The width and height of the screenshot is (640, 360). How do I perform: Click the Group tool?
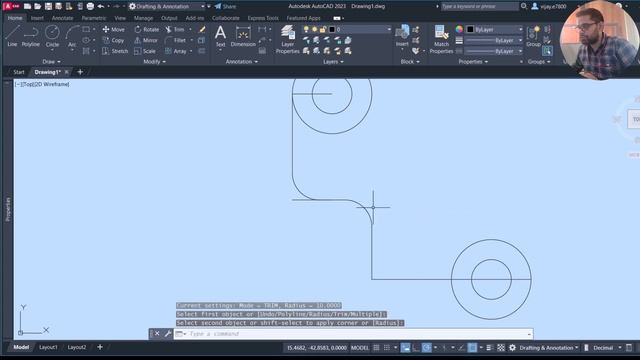pyautogui.click(x=533, y=36)
